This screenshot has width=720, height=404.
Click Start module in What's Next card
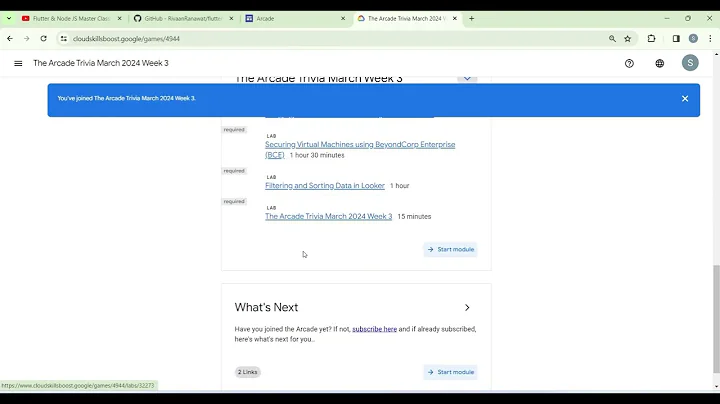pyautogui.click(x=450, y=372)
